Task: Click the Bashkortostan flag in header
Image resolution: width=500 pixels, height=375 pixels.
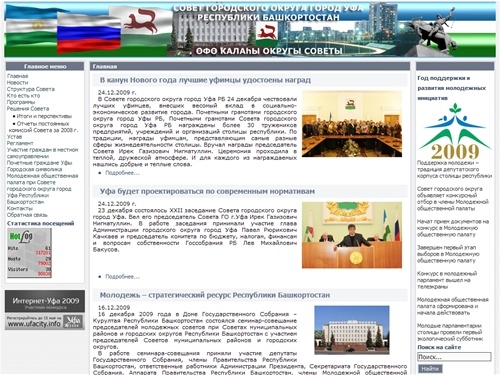Action: point(31,24)
